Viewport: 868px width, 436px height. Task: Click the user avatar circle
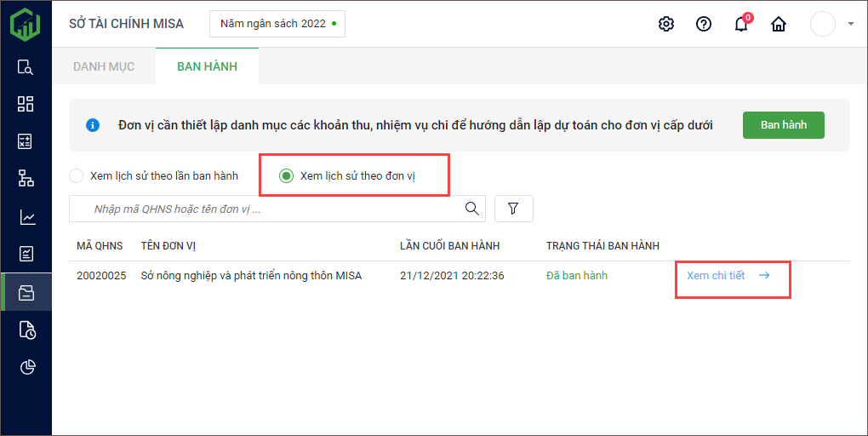click(x=823, y=24)
